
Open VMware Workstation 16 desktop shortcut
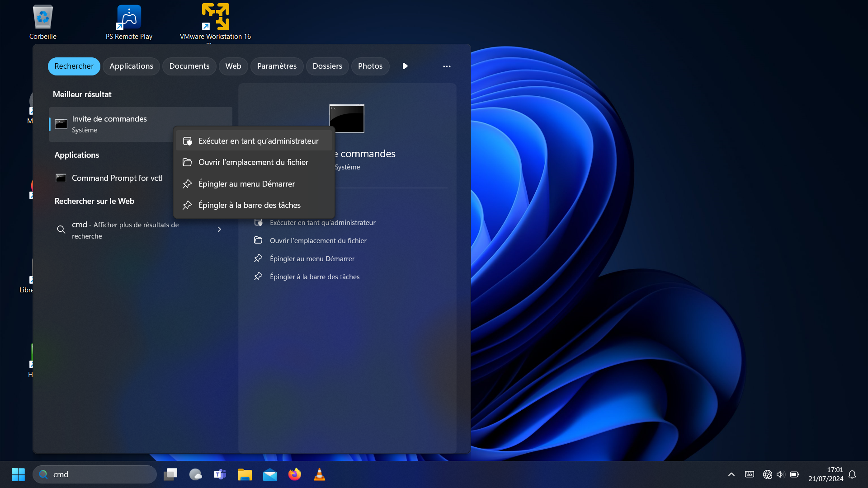(215, 22)
